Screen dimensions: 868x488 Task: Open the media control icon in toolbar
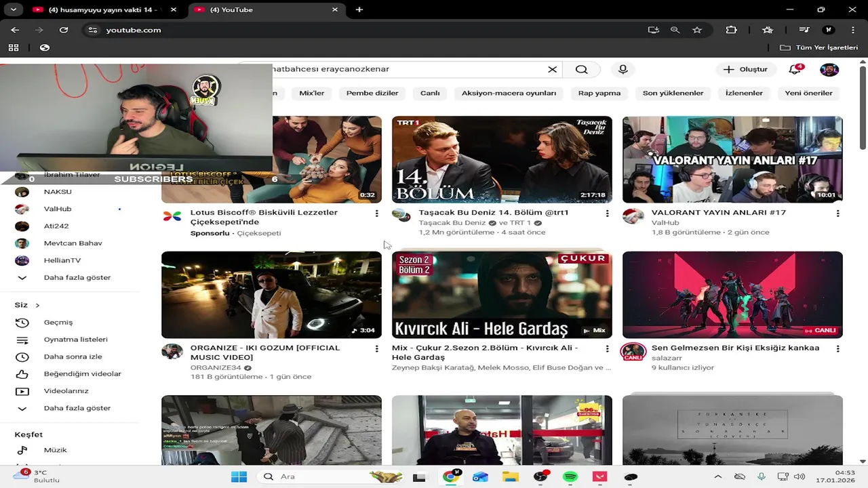[x=804, y=30]
